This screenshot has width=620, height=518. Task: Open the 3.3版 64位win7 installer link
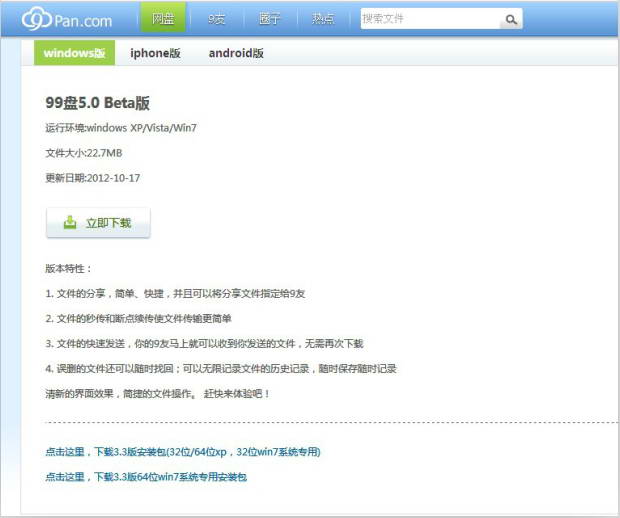(x=146, y=477)
